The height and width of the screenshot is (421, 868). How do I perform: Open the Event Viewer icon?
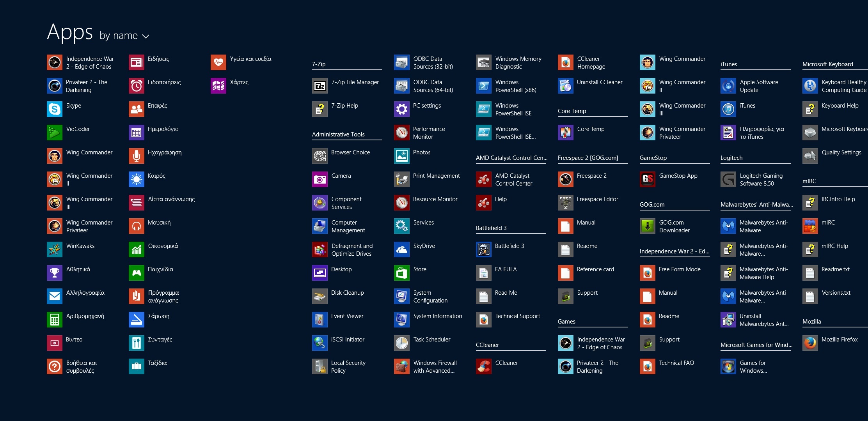[320, 320]
